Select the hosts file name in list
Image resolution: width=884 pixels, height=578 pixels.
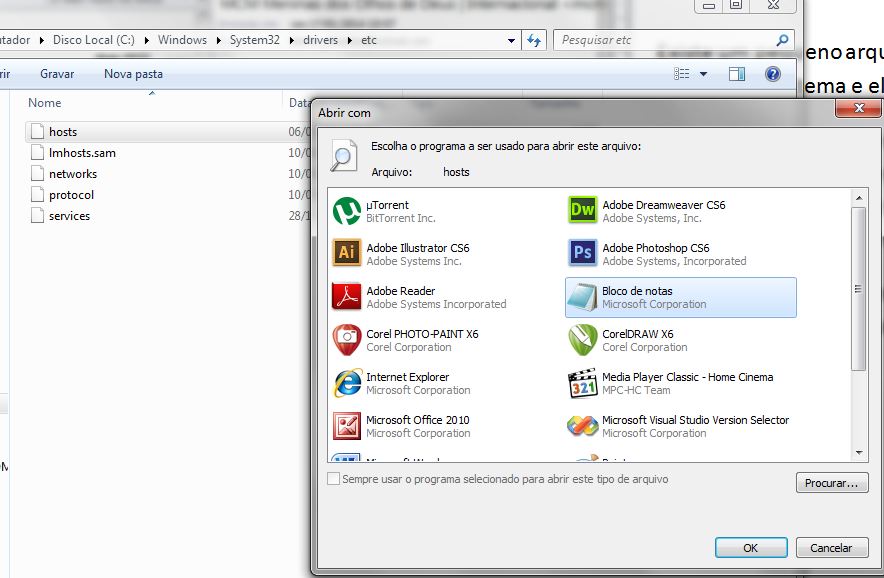(63, 132)
